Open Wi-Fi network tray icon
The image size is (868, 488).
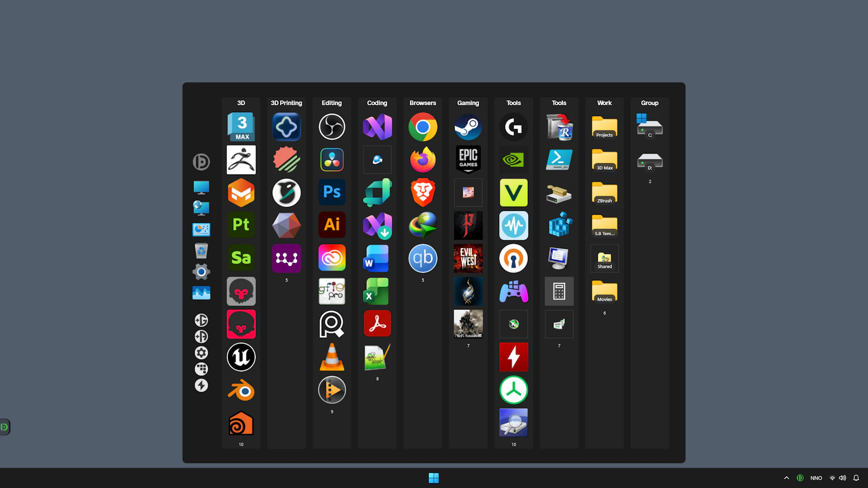832,478
